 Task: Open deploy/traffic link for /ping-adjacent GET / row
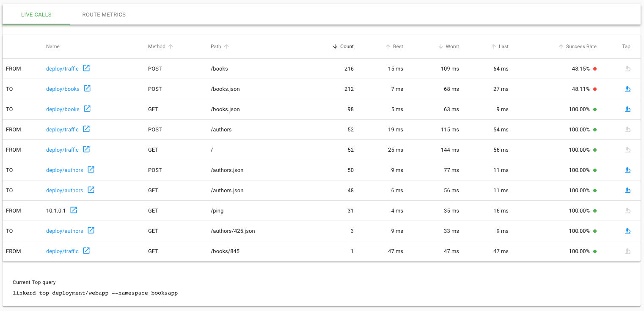(x=62, y=150)
